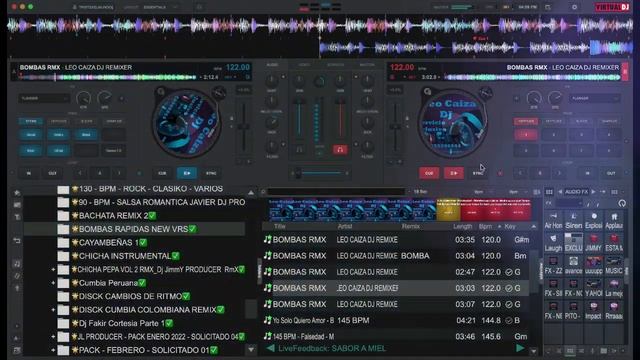Select SAMPLER pad mode on right deck
Viewport: 640px width, 360px height.
[609, 121]
